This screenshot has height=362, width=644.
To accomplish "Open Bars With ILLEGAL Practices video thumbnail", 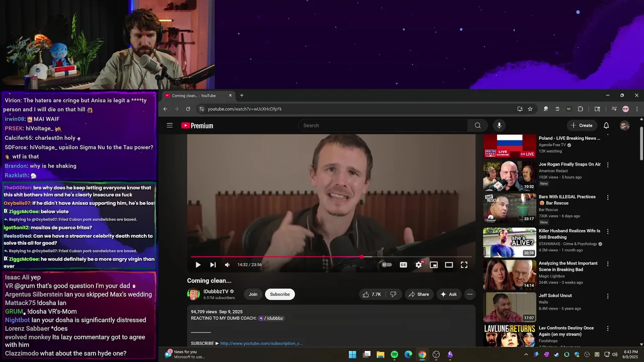I will point(510,208).
